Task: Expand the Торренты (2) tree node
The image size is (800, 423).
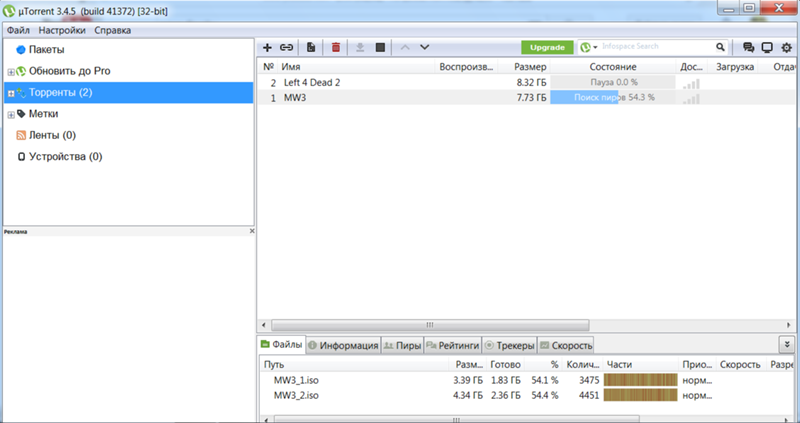Action: click(x=11, y=93)
